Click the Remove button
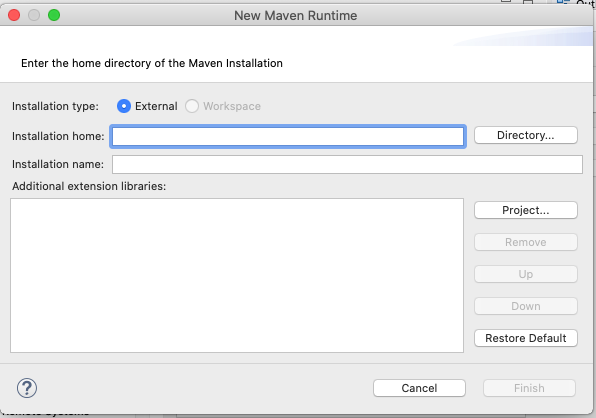 526,242
